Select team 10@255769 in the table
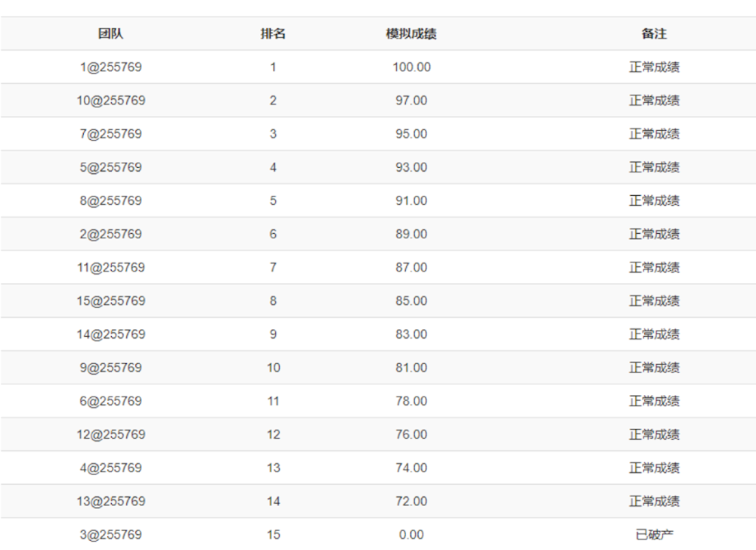 [110, 101]
